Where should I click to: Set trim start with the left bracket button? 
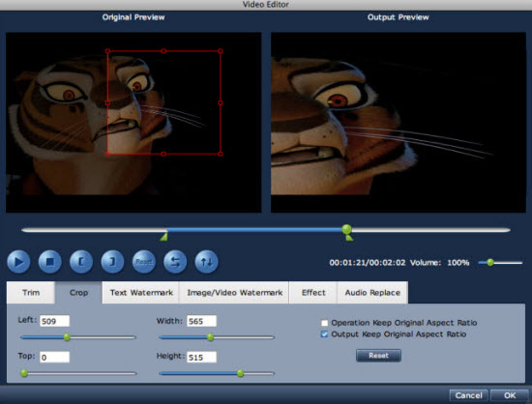81,262
